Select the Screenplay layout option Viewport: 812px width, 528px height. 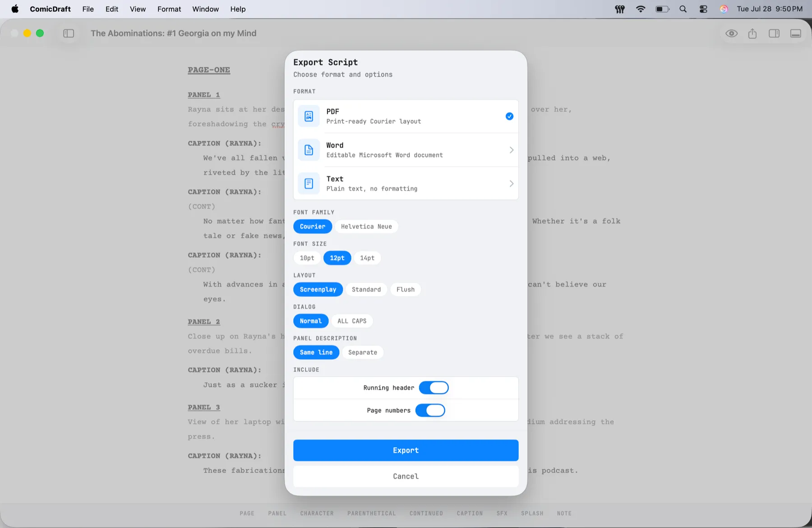(x=318, y=290)
